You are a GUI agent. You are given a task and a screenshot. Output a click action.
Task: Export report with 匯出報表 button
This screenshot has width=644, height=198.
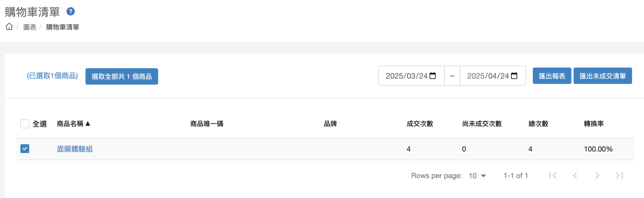(552, 76)
